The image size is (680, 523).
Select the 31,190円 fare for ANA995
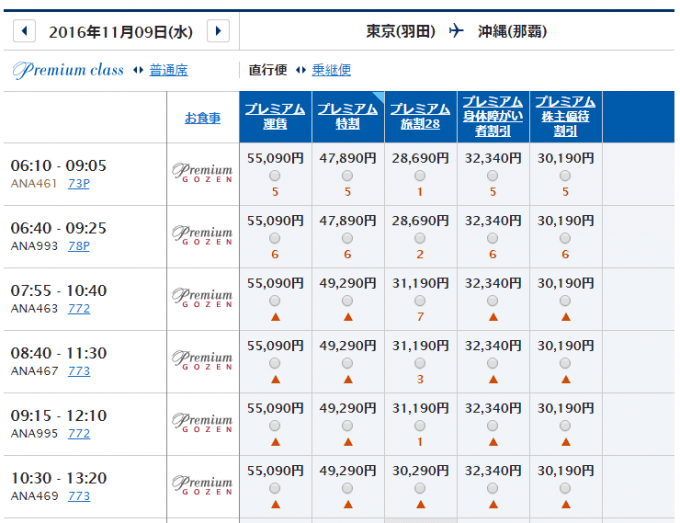coord(420,426)
